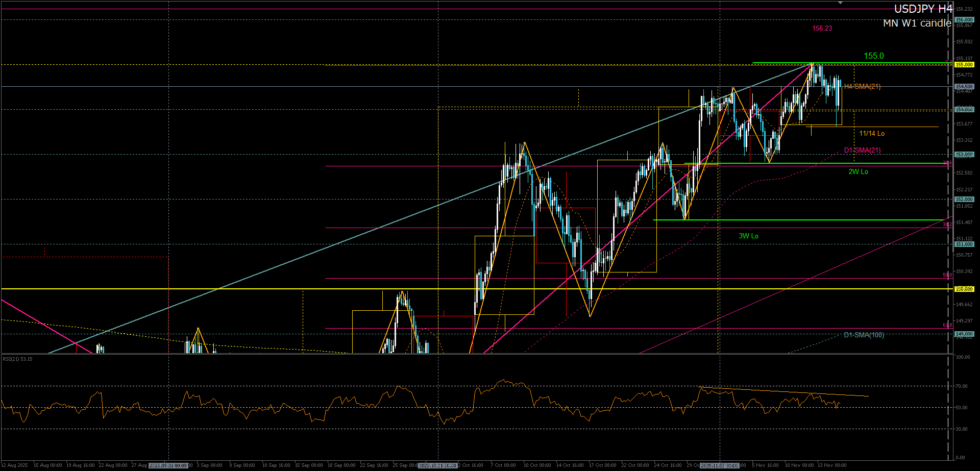Select the D1-SMA(100) indicator label
The image size is (980, 471).
pyautogui.click(x=864, y=335)
